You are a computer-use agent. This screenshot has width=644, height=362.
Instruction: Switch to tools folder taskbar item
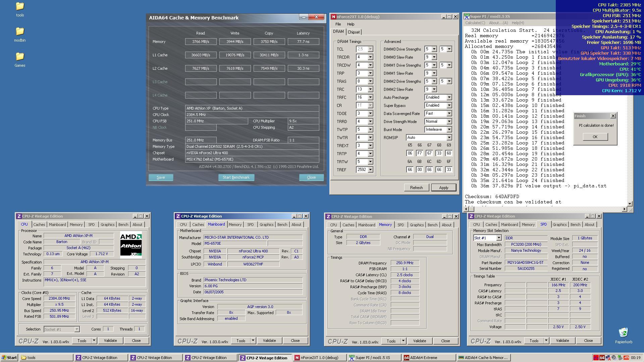click(x=46, y=358)
